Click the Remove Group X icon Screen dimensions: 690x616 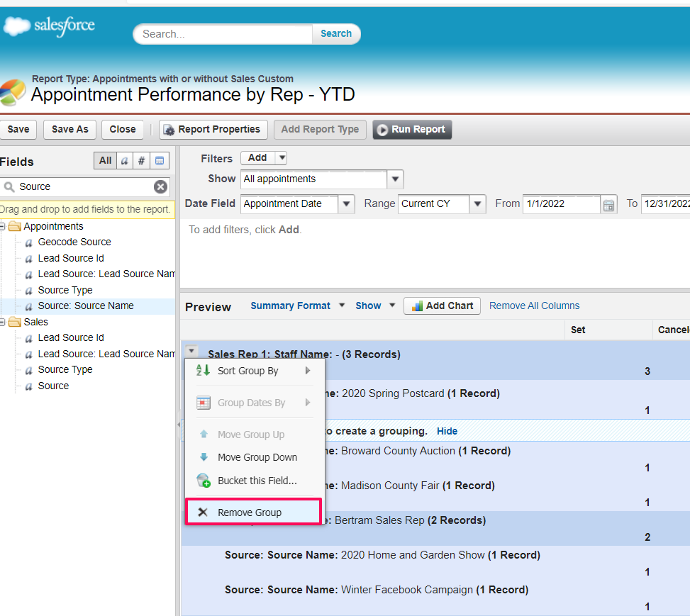click(202, 513)
